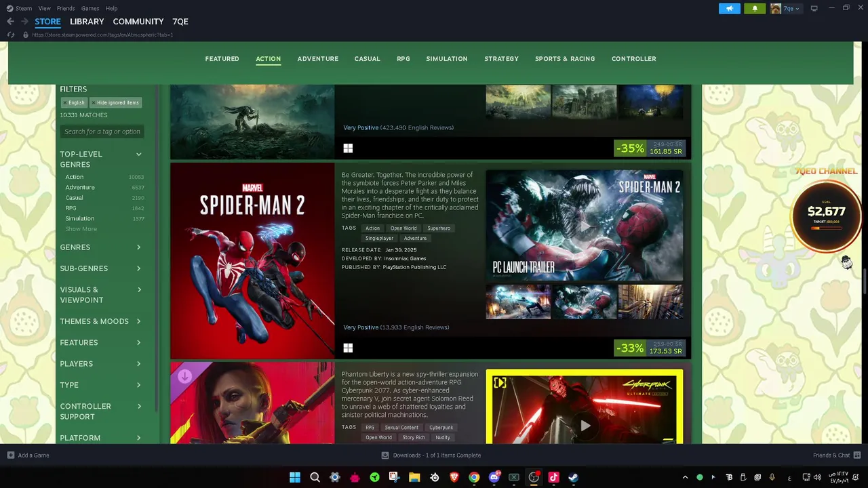868x488 pixels.
Task: Open Downloads status icon in the bottom bar
Action: coord(385,455)
